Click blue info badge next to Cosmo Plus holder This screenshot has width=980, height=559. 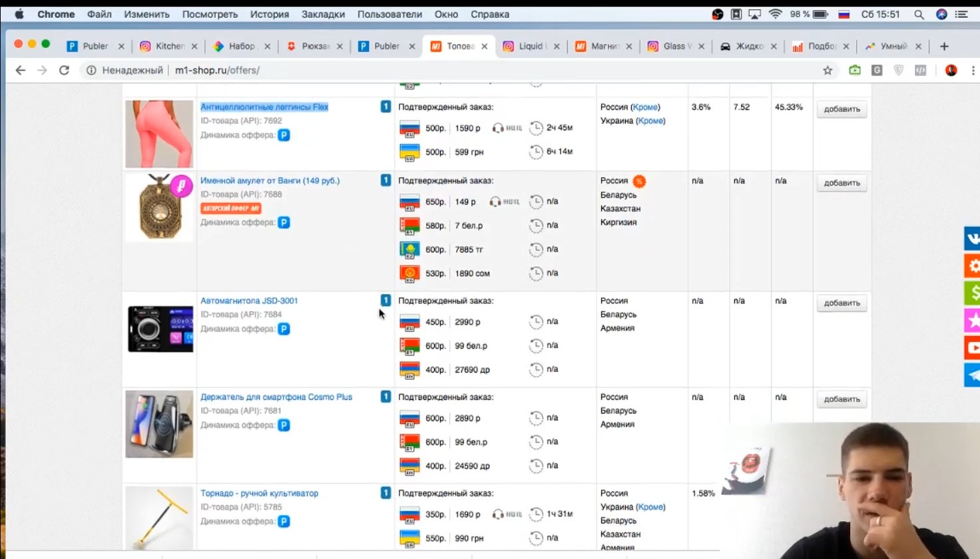[385, 397]
